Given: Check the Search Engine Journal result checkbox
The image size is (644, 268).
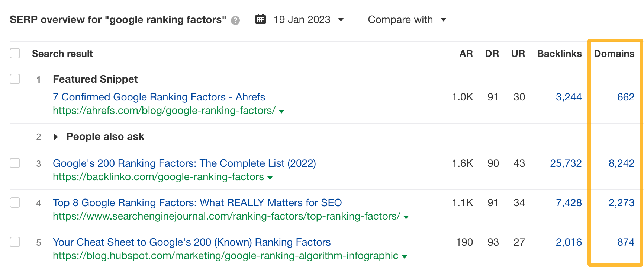Looking at the screenshot, I should (15, 202).
